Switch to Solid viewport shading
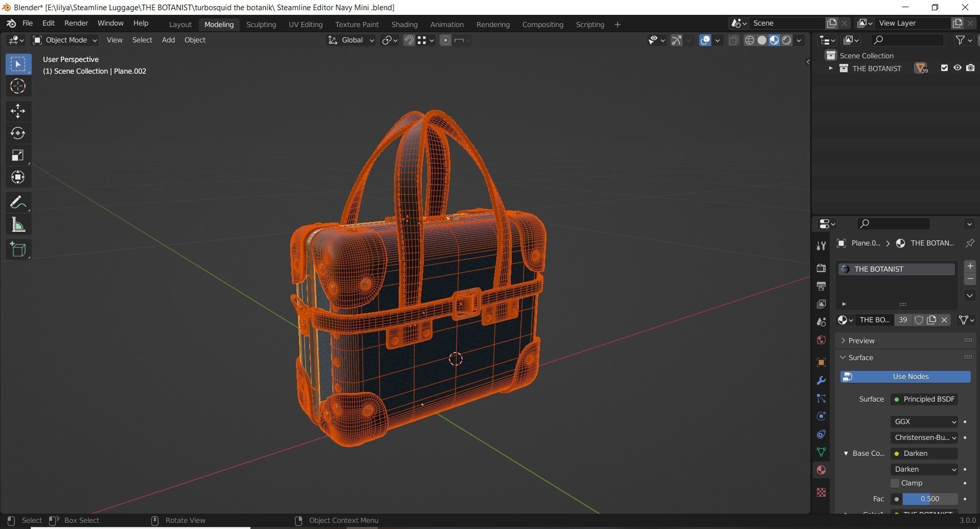This screenshot has width=980, height=529. 762,40
